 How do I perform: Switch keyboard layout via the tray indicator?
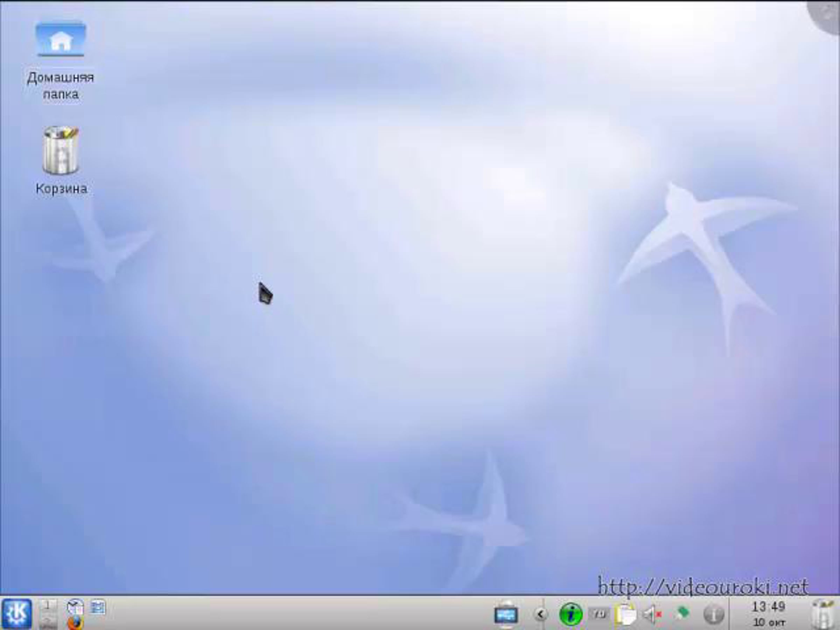point(599,614)
